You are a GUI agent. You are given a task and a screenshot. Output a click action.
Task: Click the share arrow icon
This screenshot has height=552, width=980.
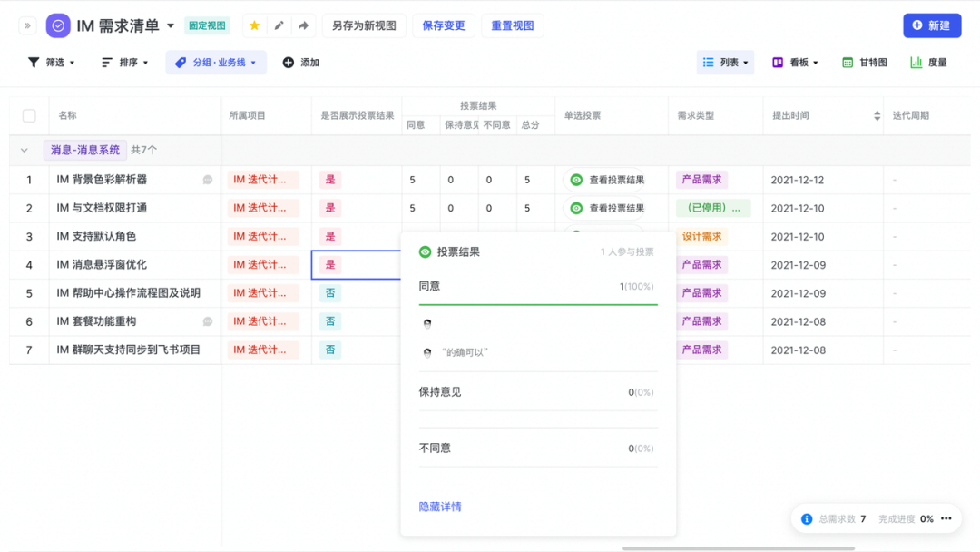(x=303, y=25)
